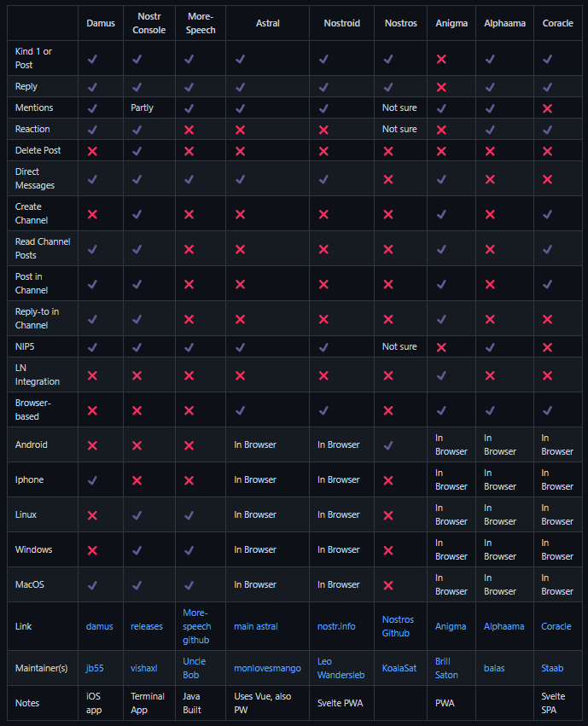The image size is (588, 726).
Task: Open the Coracle link in Link row
Action: 556,626
